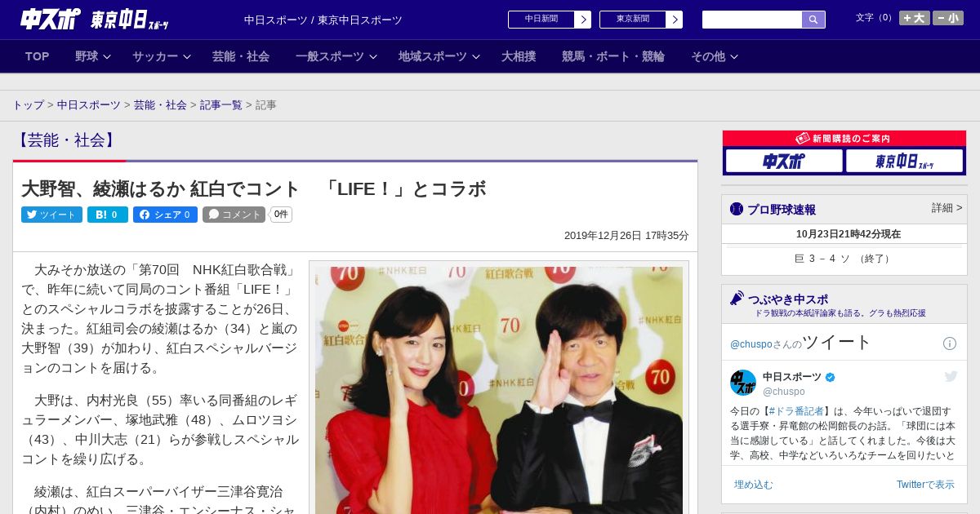Screen dimensions: 980x514
Task: Click #ドラ番記者 hashtag in tweet
Action: click(x=796, y=411)
